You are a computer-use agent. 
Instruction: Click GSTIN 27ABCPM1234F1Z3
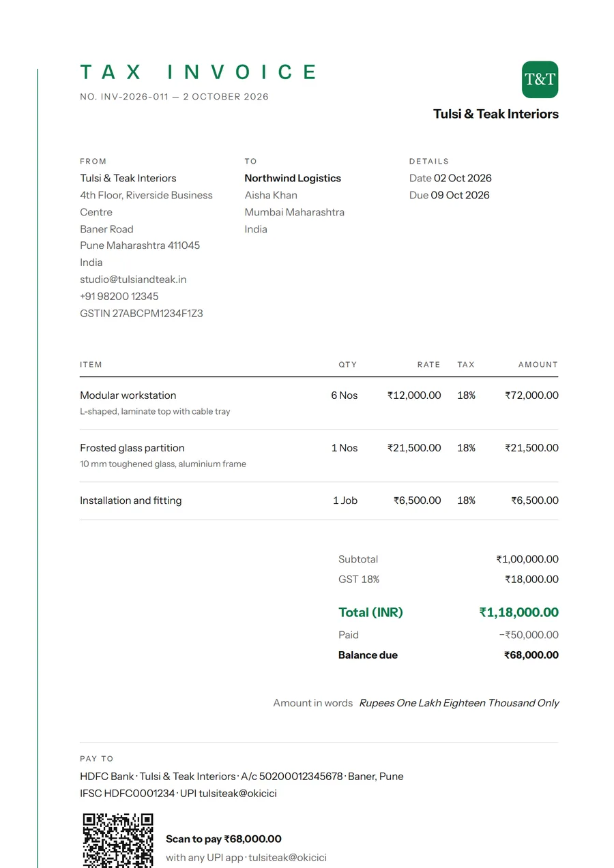141,314
